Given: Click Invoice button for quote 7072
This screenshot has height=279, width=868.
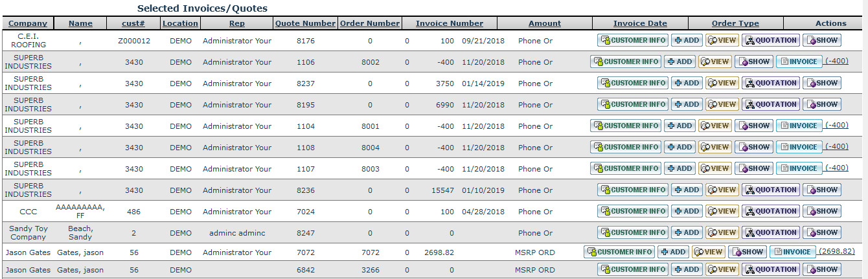Looking at the screenshot, I should click(x=792, y=252).
